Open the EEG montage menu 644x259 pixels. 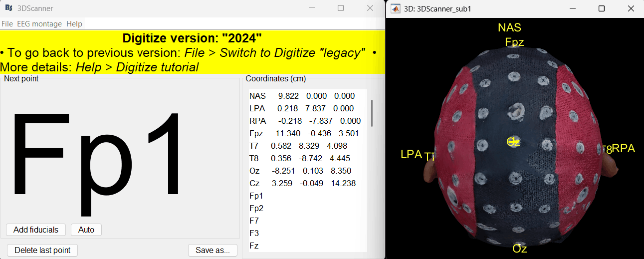39,24
